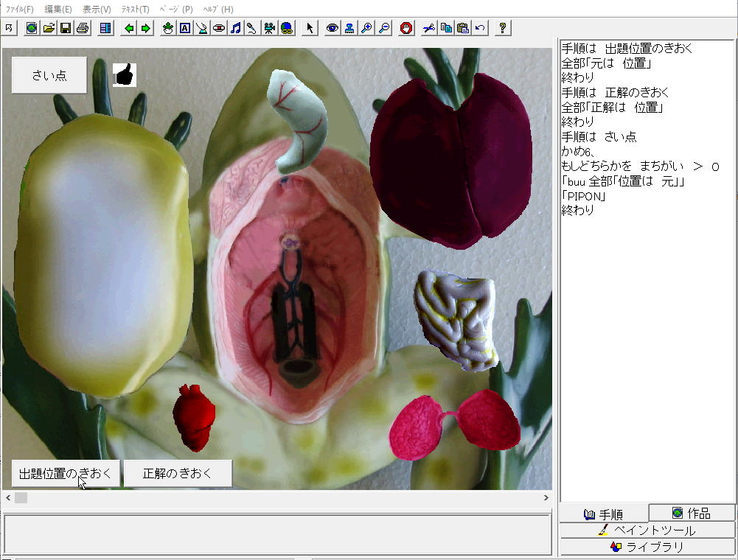This screenshot has width=738, height=560.
Task: Click the printer icon in toolbar
Action: point(82,28)
